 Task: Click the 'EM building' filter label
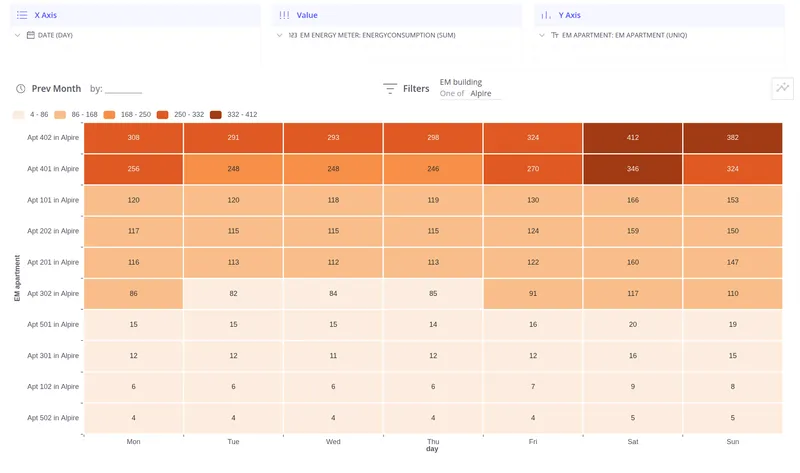click(461, 82)
